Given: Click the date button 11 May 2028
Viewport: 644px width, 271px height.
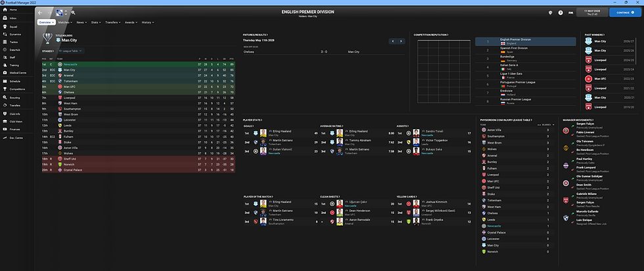Looking at the screenshot, I should (x=592, y=12).
